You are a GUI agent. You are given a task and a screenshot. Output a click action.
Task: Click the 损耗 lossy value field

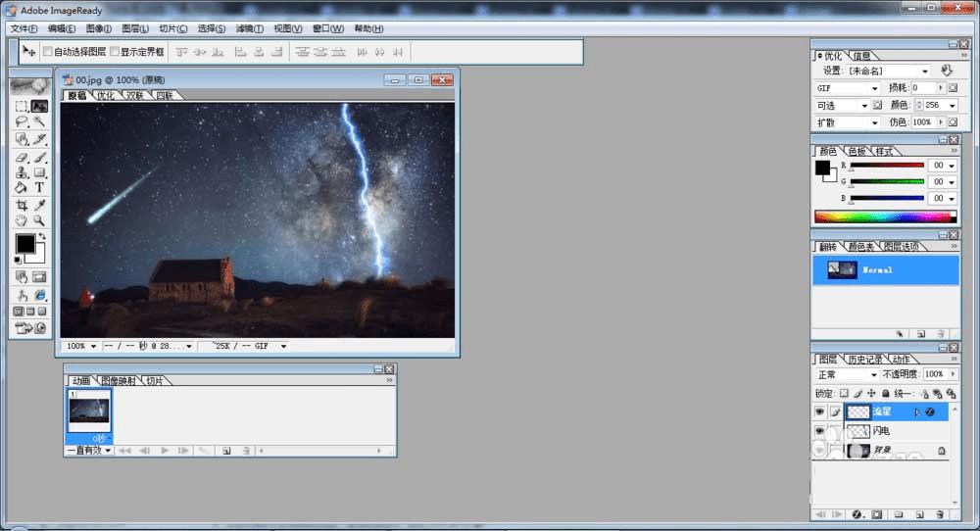(923, 88)
